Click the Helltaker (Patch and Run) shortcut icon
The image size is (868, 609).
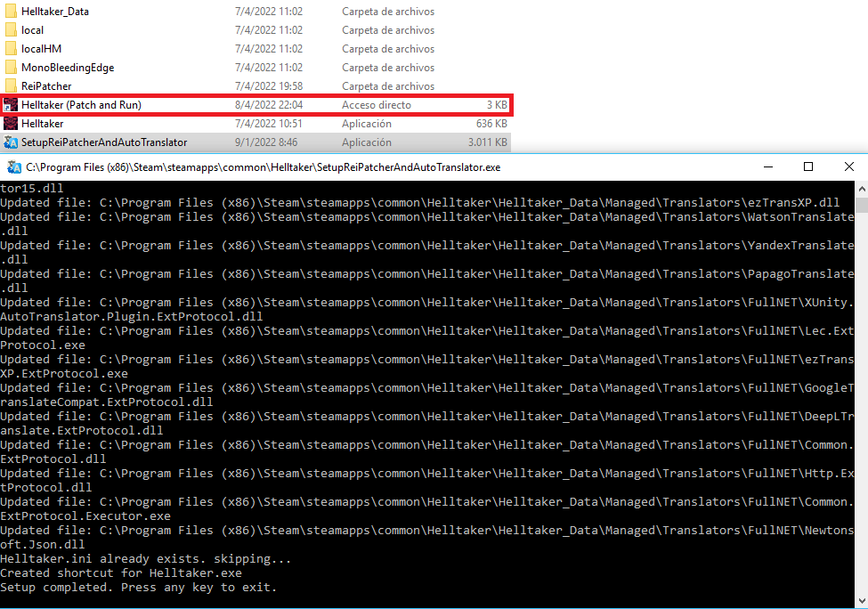[11, 105]
